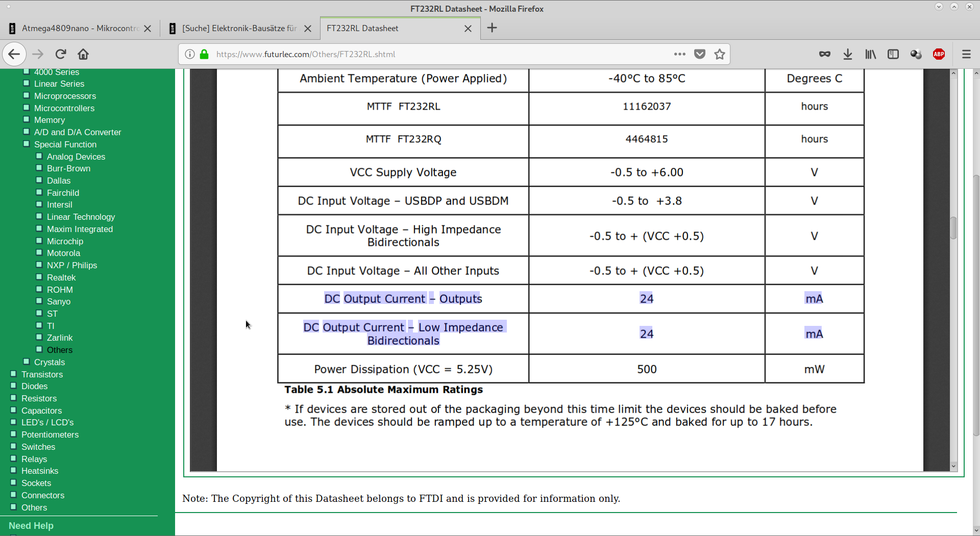Show site information icon in address bar
The width and height of the screenshot is (980, 536).
coord(190,54)
